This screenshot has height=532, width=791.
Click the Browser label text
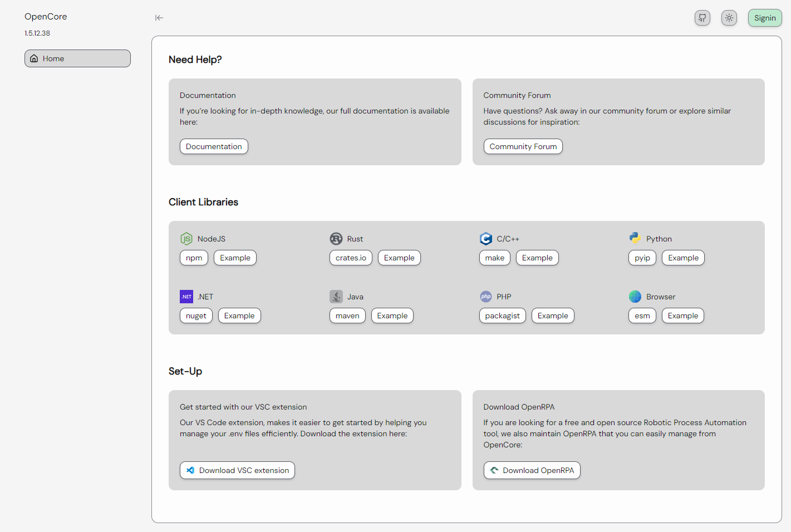coord(661,297)
